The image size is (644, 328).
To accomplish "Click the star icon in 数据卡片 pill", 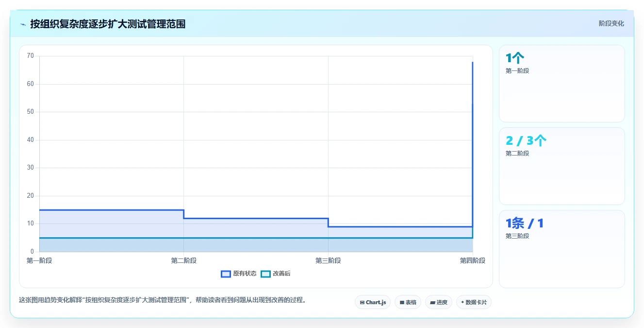I will click(462, 302).
